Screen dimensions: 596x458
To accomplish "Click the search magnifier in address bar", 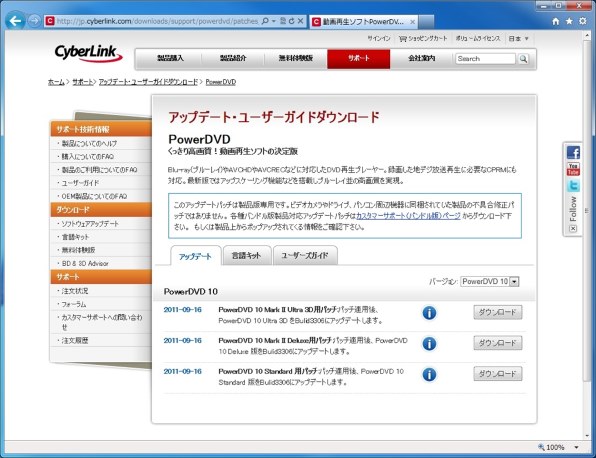I will pos(265,21).
